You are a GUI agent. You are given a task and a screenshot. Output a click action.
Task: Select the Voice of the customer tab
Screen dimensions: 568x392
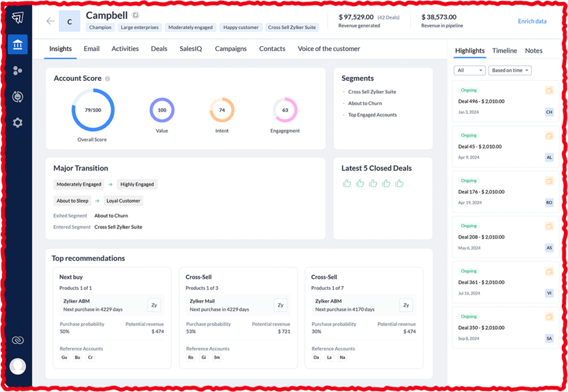329,49
